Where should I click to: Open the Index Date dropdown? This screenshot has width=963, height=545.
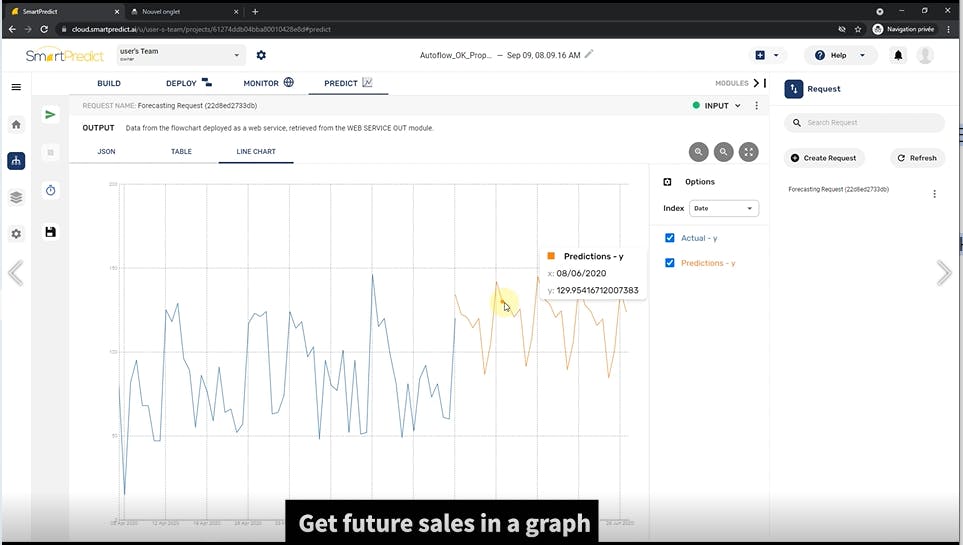723,208
